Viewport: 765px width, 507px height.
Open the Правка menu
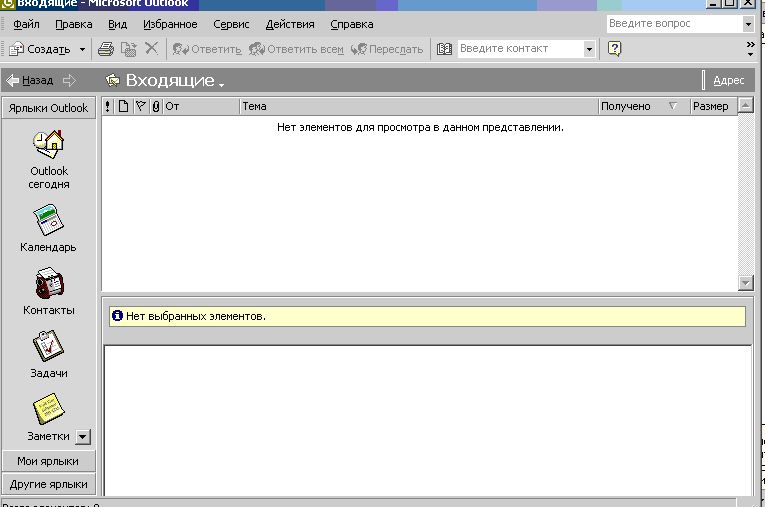pyautogui.click(x=74, y=24)
